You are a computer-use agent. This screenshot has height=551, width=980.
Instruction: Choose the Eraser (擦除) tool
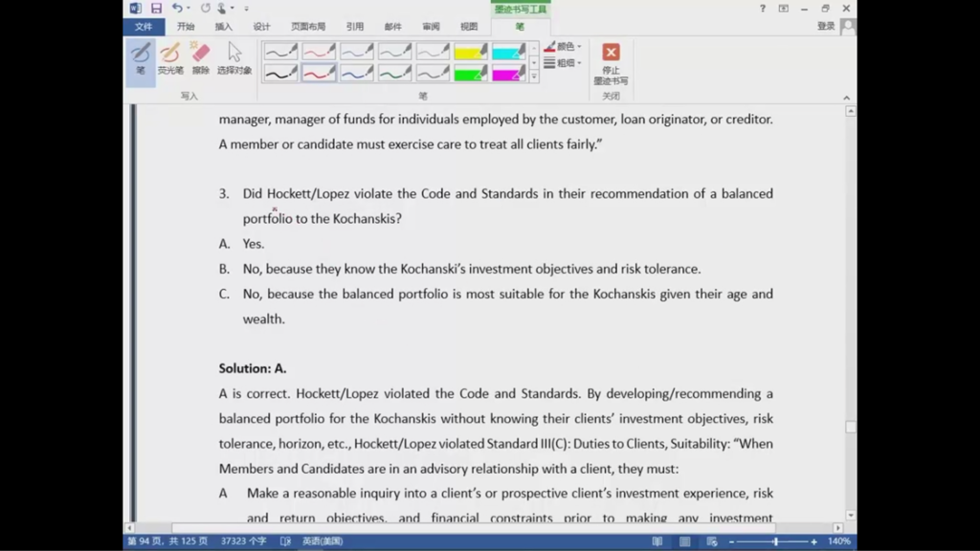(x=200, y=57)
